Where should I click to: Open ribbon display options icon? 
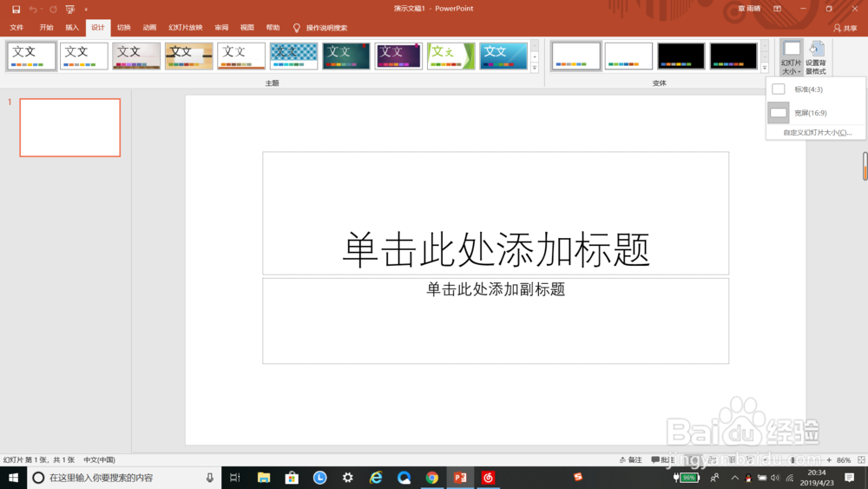(x=777, y=9)
